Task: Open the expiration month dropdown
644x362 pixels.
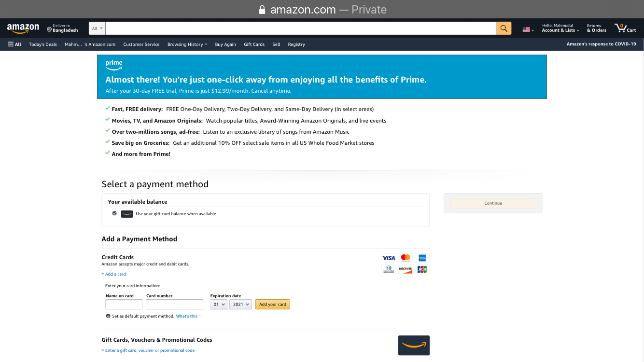Action: [218, 304]
